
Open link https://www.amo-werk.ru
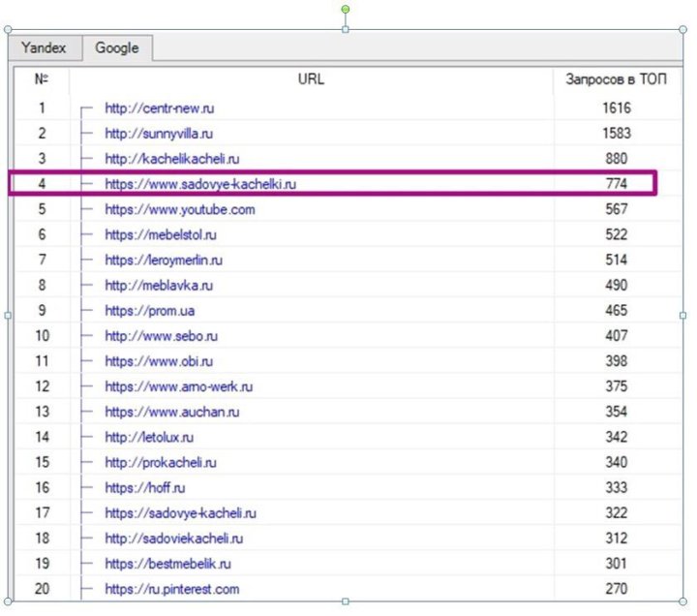[179, 387]
